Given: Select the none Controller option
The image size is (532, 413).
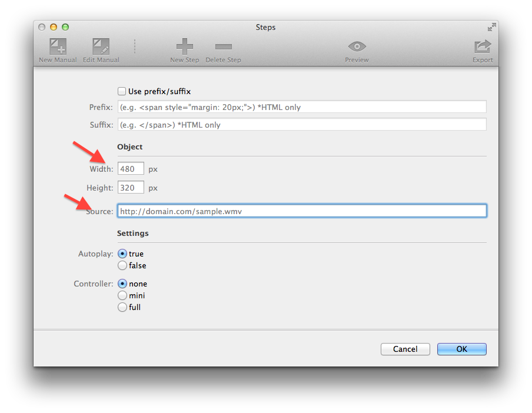Looking at the screenshot, I should coord(122,284).
